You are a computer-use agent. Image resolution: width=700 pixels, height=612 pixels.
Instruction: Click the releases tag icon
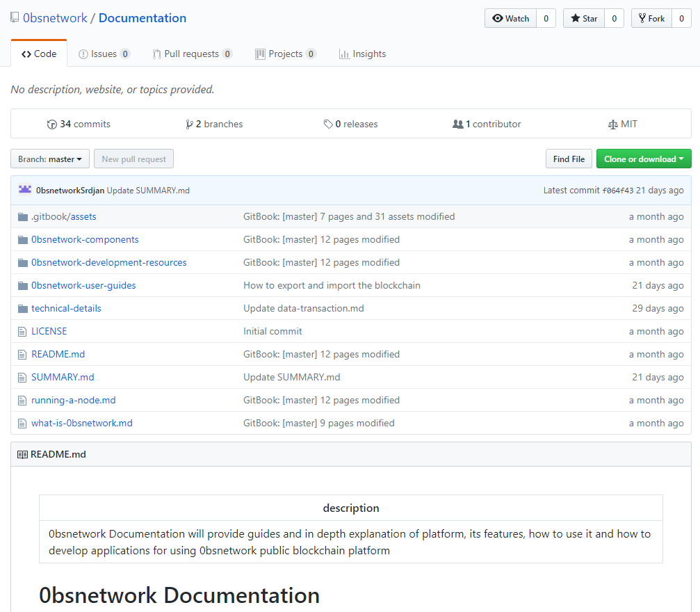pyautogui.click(x=328, y=124)
